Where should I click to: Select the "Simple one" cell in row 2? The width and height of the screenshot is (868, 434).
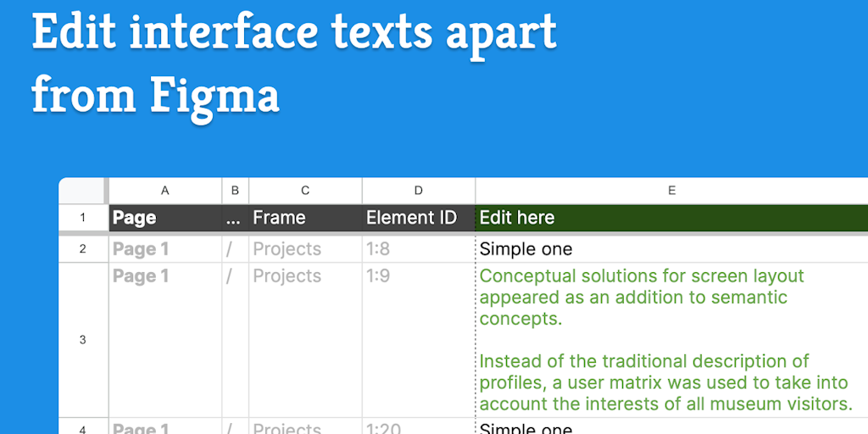click(x=670, y=249)
